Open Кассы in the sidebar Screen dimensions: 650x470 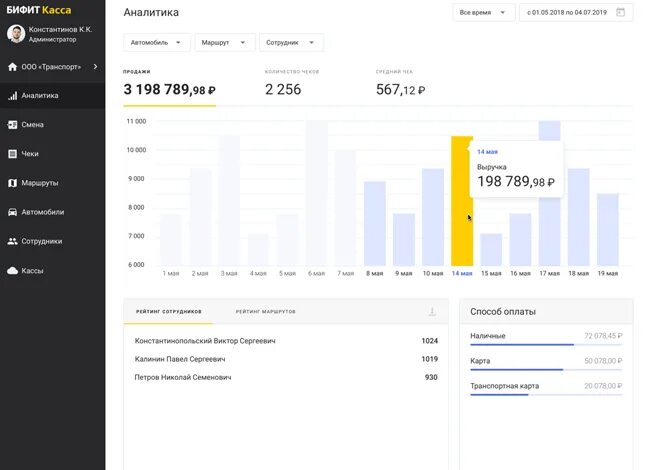53,271
